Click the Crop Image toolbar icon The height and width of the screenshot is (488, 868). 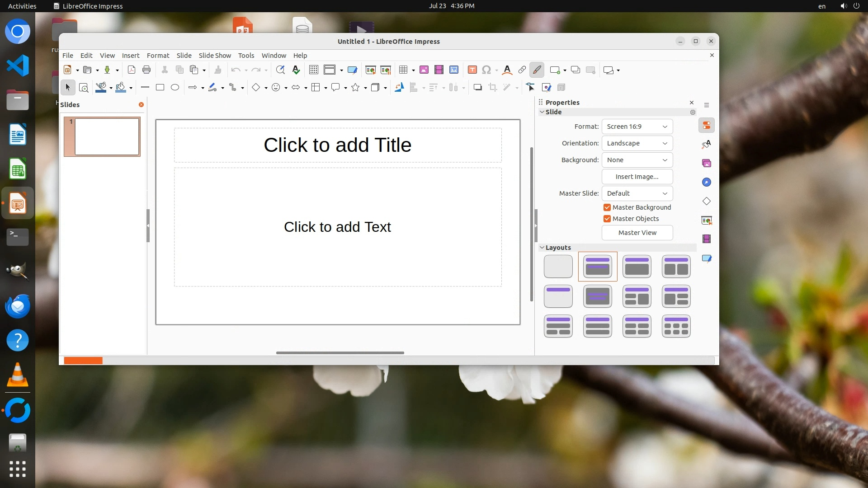[493, 88]
